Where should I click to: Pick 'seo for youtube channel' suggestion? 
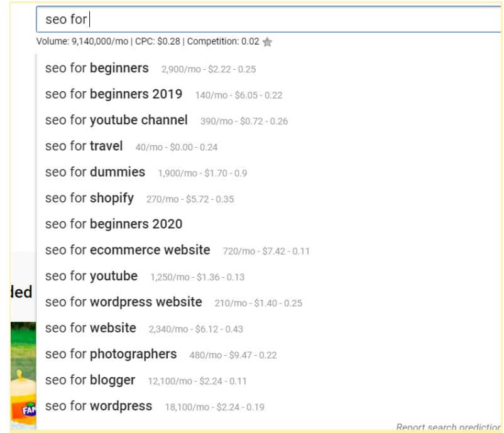(x=116, y=120)
